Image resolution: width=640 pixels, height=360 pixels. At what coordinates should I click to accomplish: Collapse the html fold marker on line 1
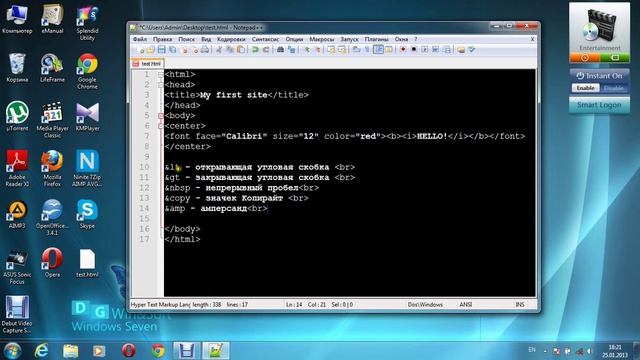click(x=160, y=75)
